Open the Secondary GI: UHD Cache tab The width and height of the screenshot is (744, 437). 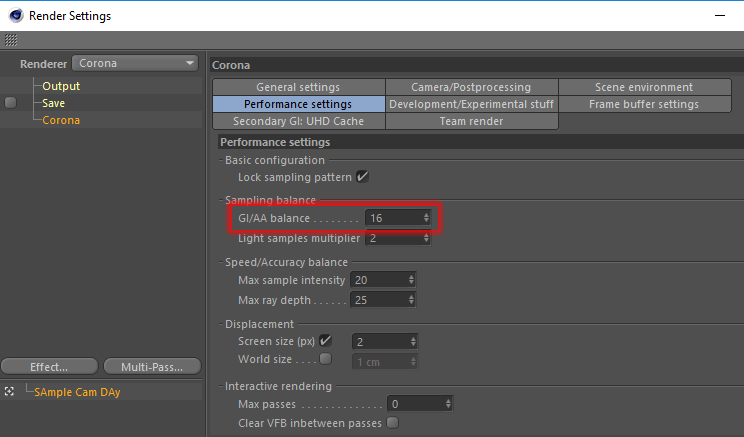(x=298, y=121)
